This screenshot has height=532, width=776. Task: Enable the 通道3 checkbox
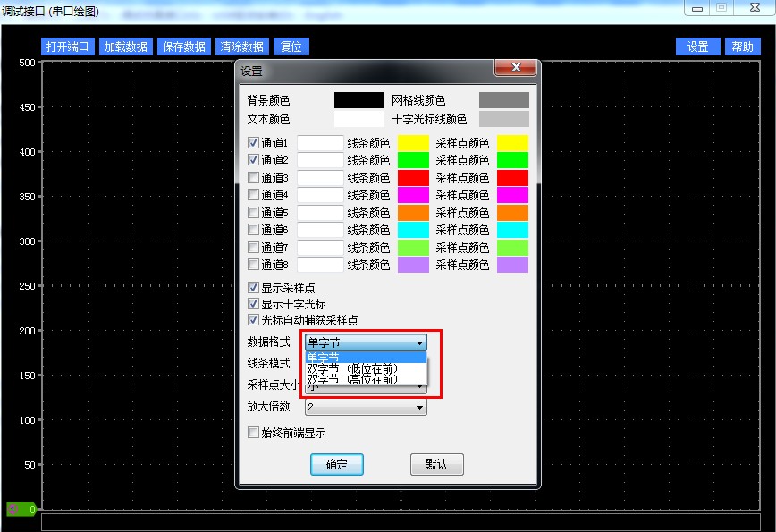point(253,177)
